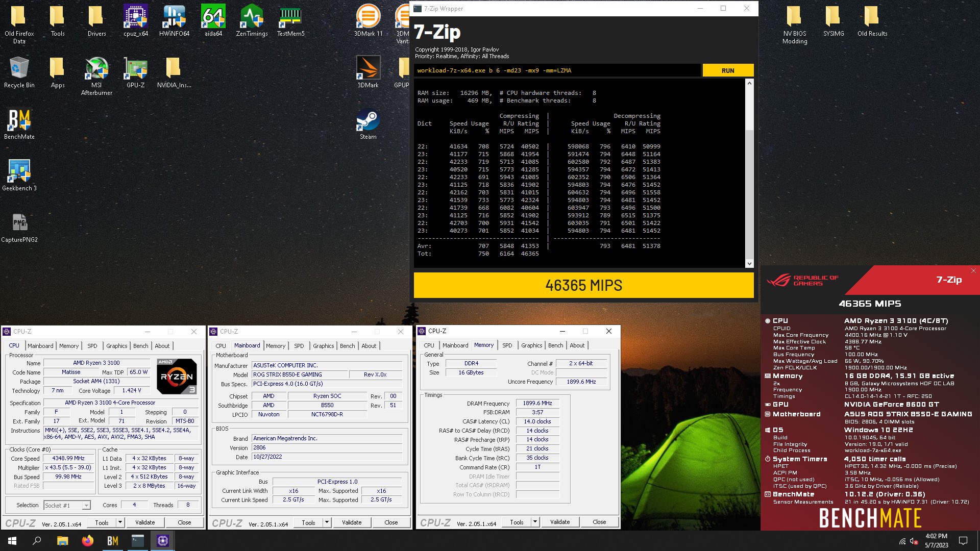Open the Geekbench 3 shortcut
The width and height of the screenshot is (980, 551).
19,175
